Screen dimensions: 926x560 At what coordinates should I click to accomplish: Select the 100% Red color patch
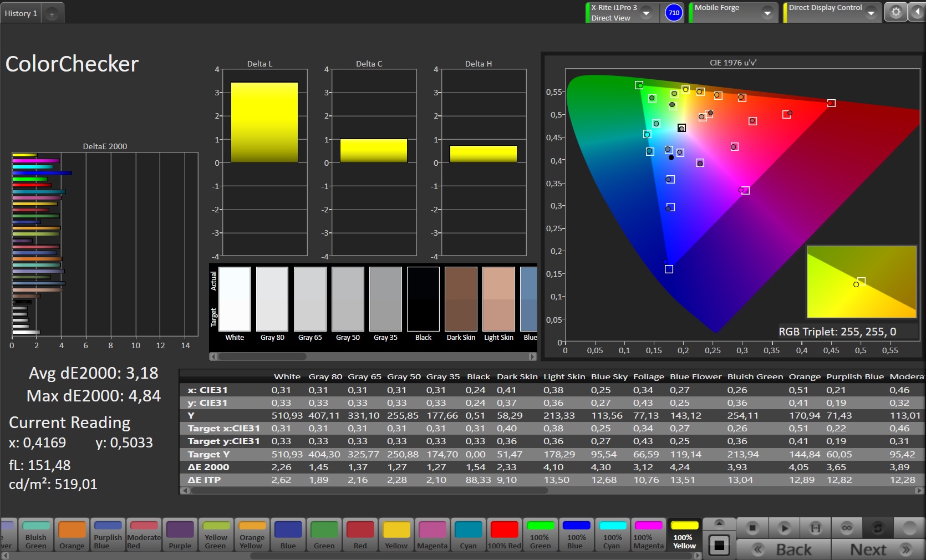pos(504,535)
